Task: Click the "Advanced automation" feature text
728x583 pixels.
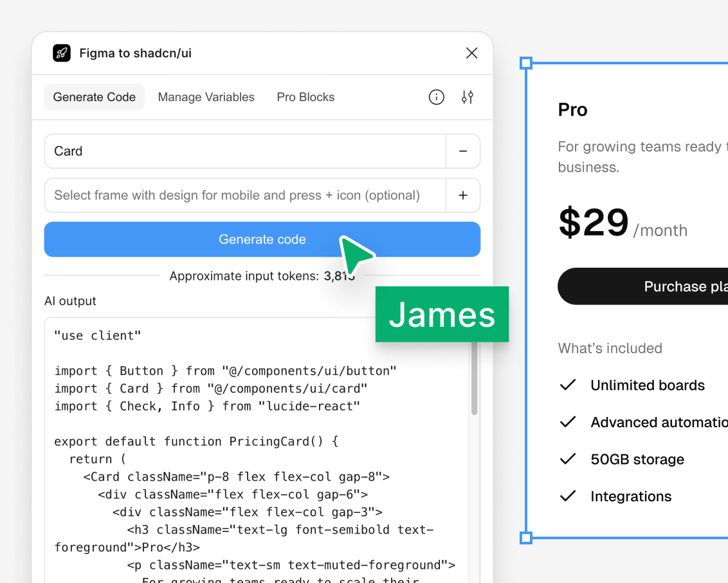Action: coord(659,422)
